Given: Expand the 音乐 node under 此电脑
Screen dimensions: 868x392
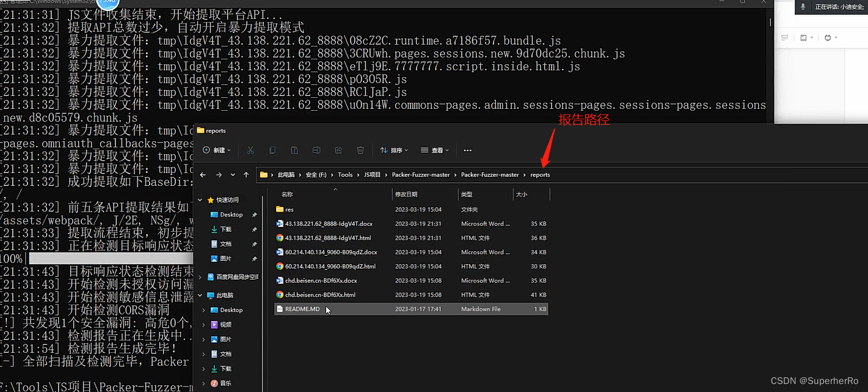Looking at the screenshot, I should 205,383.
